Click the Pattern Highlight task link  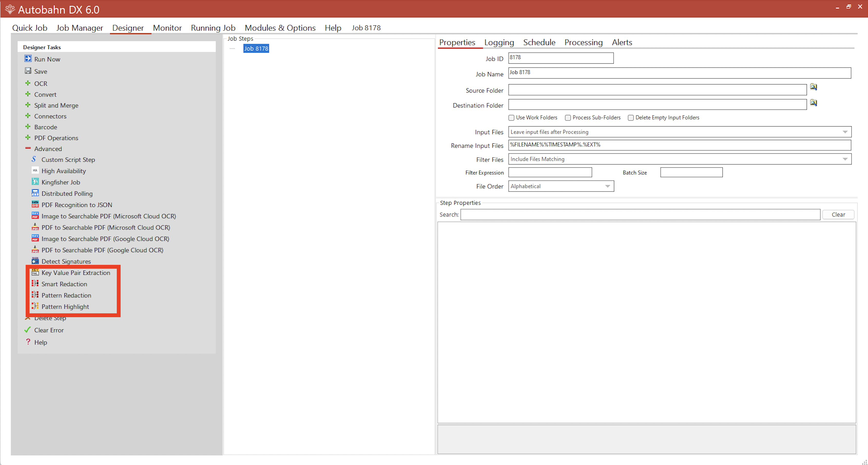point(65,307)
